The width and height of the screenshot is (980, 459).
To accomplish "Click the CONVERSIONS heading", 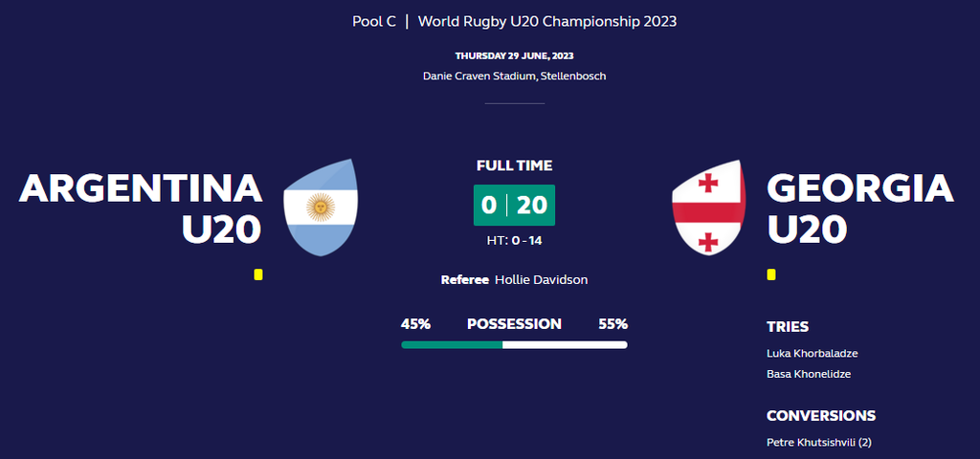I will point(821,416).
